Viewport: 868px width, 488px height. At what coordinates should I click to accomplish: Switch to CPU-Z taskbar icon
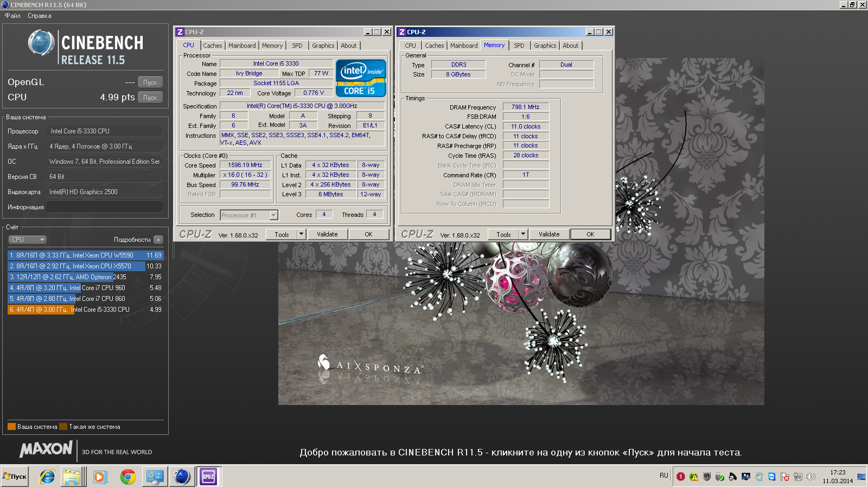[208, 477]
